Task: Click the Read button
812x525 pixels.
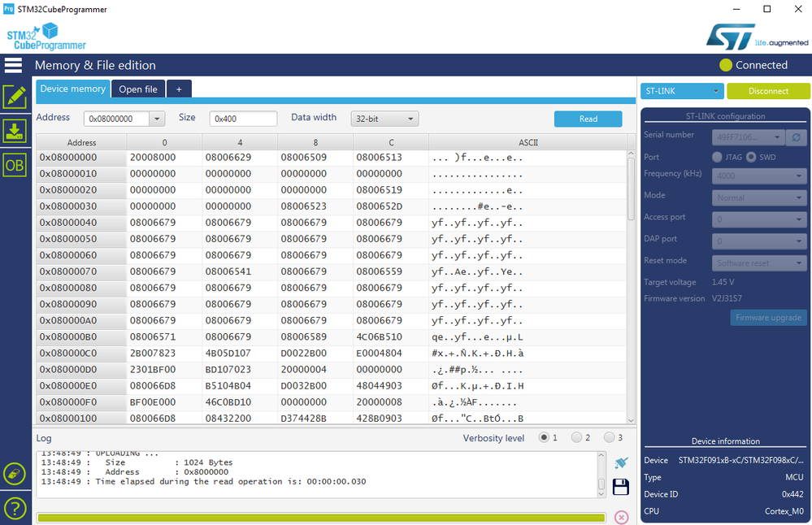Action: 588,119
